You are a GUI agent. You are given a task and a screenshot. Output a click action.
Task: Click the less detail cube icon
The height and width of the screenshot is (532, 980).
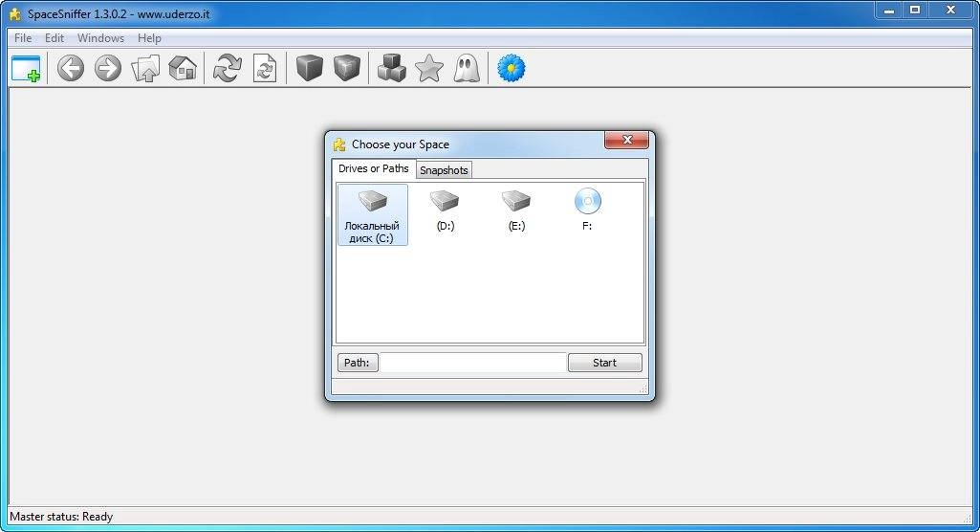click(x=310, y=68)
